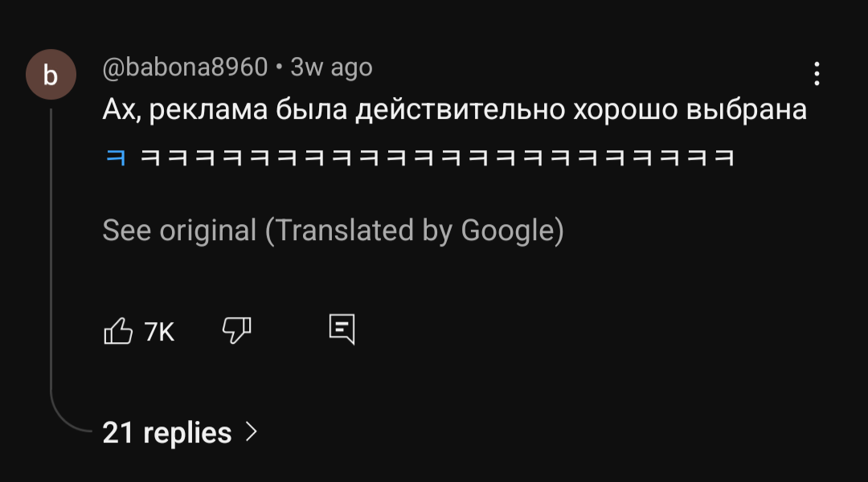Image resolution: width=868 pixels, height=482 pixels.
Task: Dislike the comment with thumbs down
Action: [236, 329]
